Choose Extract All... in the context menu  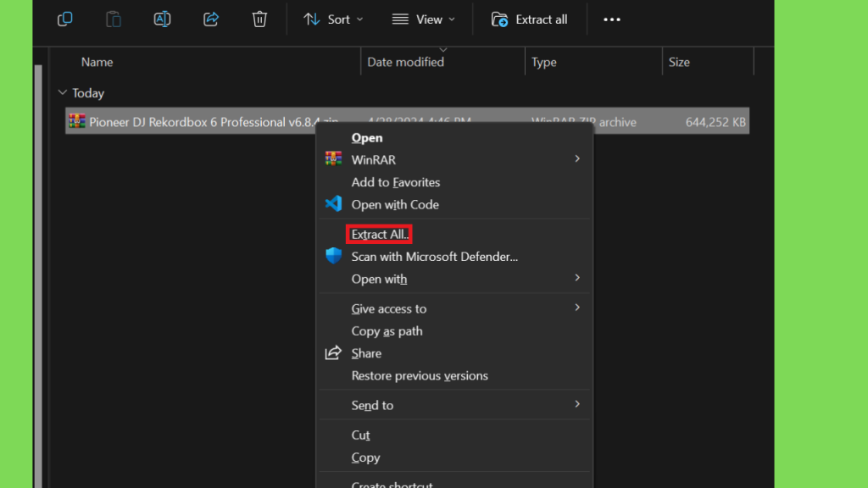click(454, 235)
